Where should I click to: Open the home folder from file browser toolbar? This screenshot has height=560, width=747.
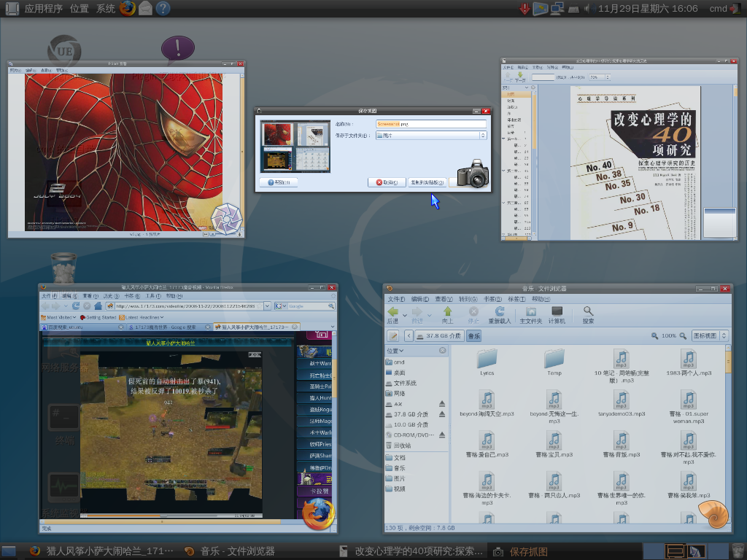[531, 315]
